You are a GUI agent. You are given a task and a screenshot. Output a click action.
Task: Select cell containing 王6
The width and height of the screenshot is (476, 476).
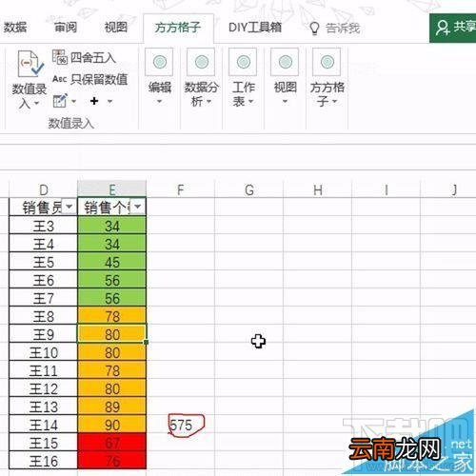44,280
